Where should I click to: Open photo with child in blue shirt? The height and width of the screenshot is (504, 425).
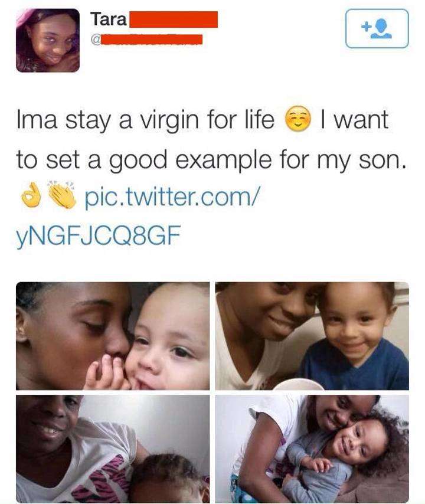[312, 336]
